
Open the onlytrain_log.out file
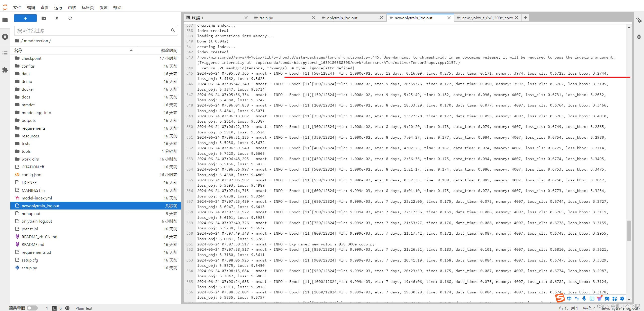37,221
